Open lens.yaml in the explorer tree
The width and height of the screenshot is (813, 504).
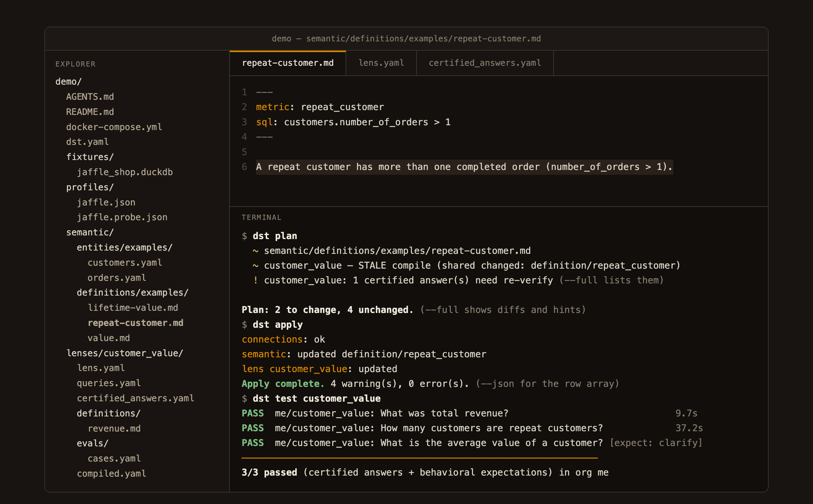[x=101, y=368]
